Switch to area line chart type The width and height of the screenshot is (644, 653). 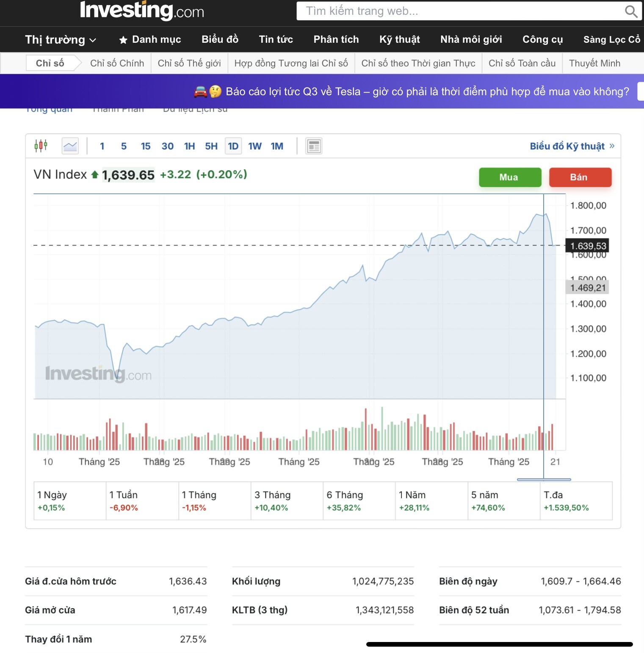coord(70,146)
